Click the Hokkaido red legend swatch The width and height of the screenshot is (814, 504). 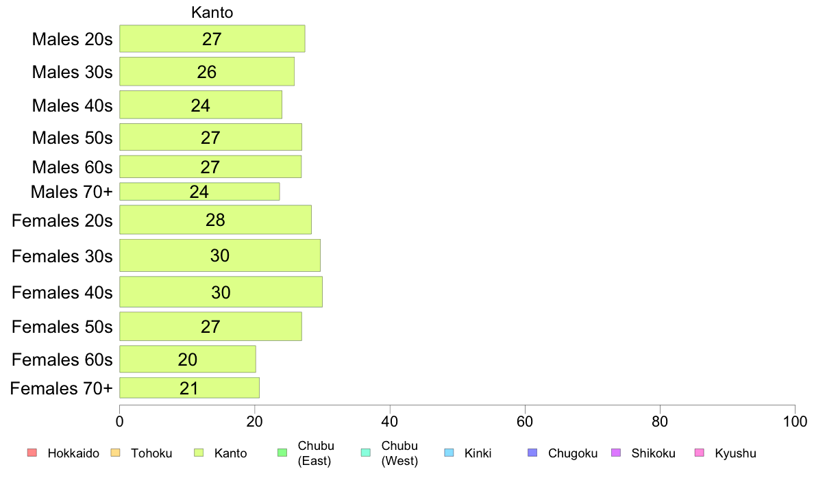pyautogui.click(x=32, y=453)
